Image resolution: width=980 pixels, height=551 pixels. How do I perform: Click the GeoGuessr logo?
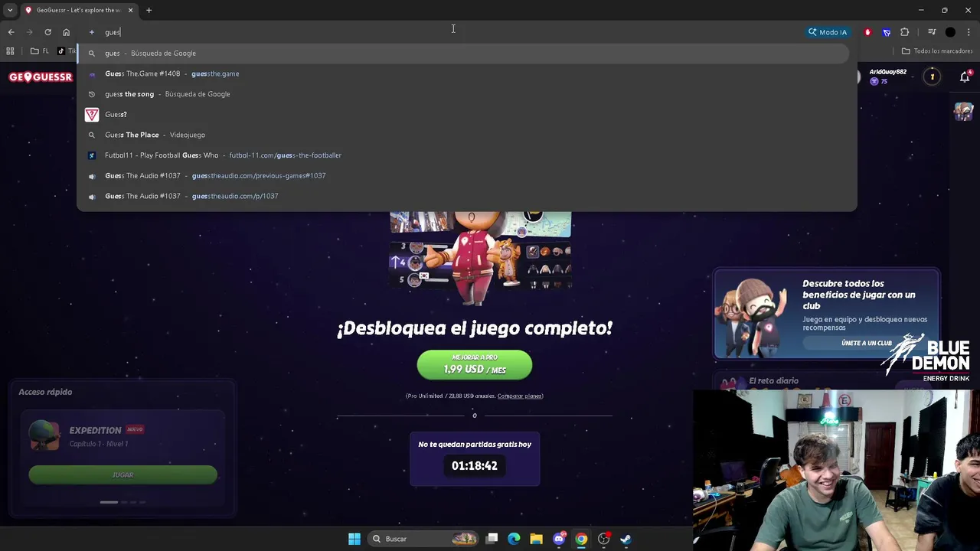(41, 77)
